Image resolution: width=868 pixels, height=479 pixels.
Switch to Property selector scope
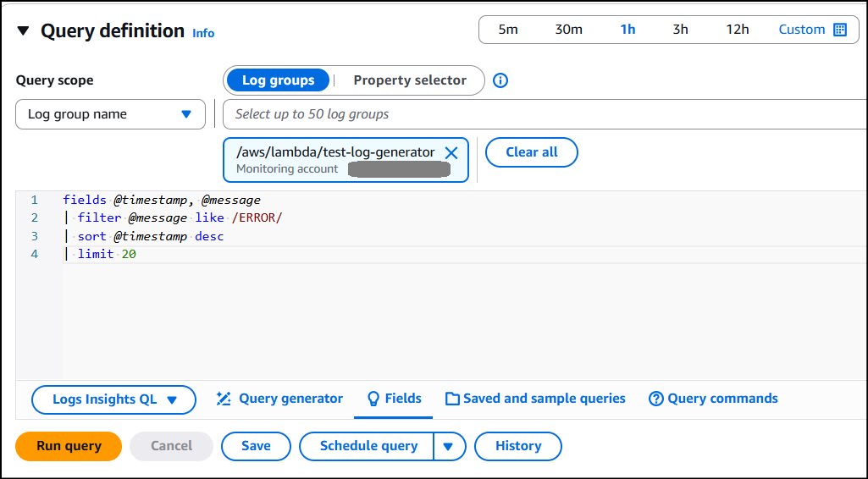410,81
